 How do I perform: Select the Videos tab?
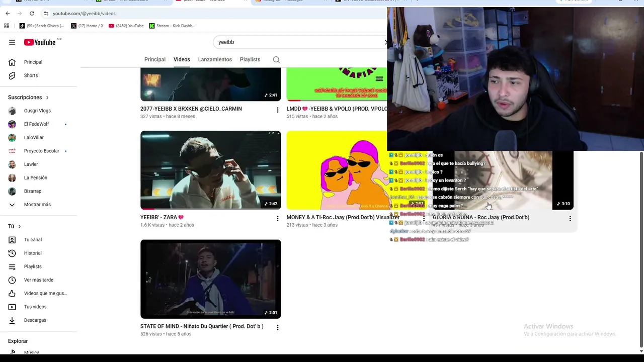[182, 59]
